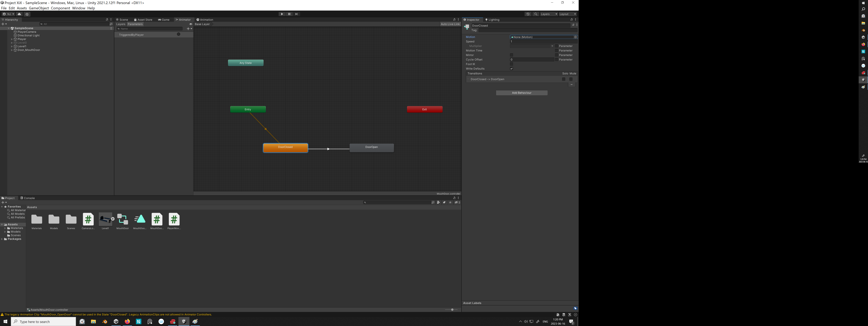The height and width of the screenshot is (326, 868).
Task: Open the editor search window via magnifier icon
Action: (535, 14)
